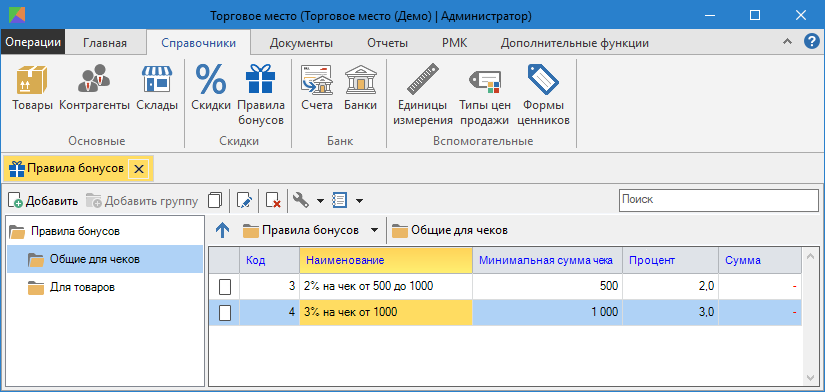This screenshot has width=825, height=392.
Task: Sort by Код column header
Action: click(x=269, y=260)
